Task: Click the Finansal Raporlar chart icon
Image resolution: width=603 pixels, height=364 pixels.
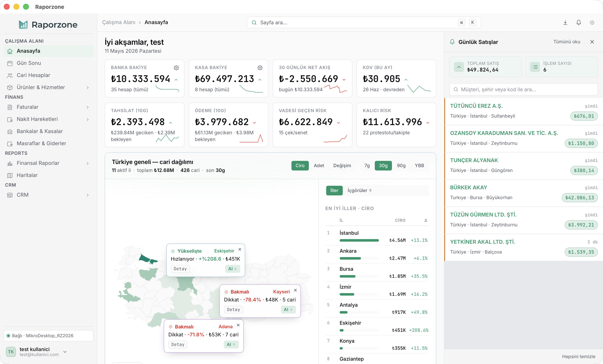Action: click(x=10, y=163)
